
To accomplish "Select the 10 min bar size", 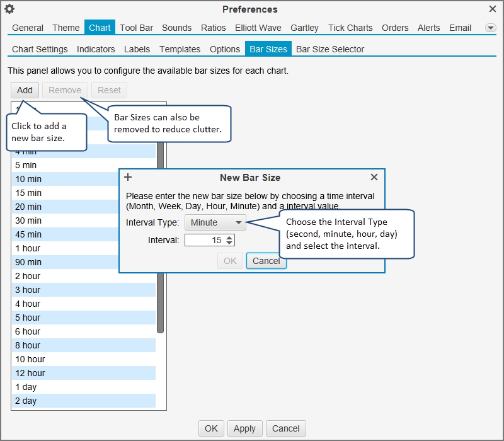I will (66, 179).
